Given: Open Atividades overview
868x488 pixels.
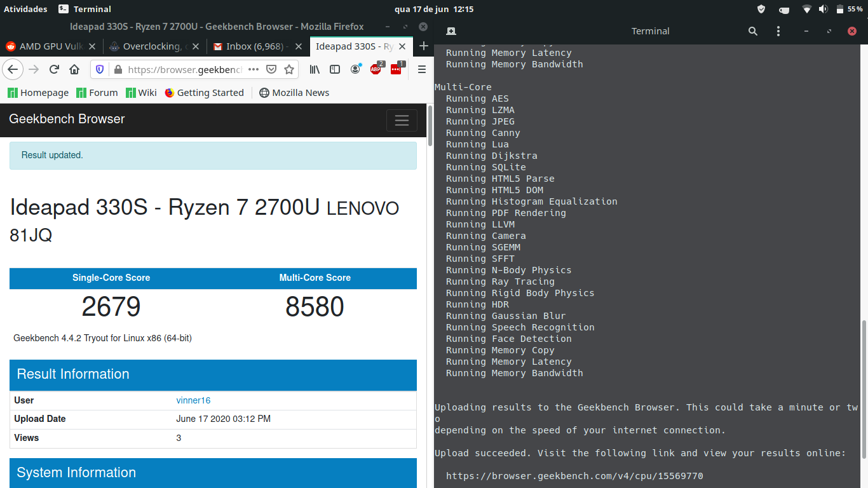Looking at the screenshot, I should [26, 9].
